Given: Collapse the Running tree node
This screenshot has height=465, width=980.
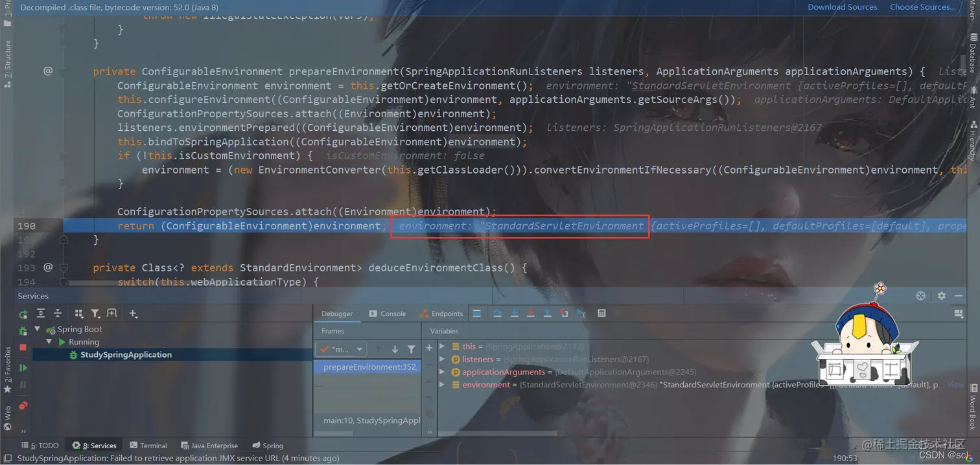Looking at the screenshot, I should [49, 341].
